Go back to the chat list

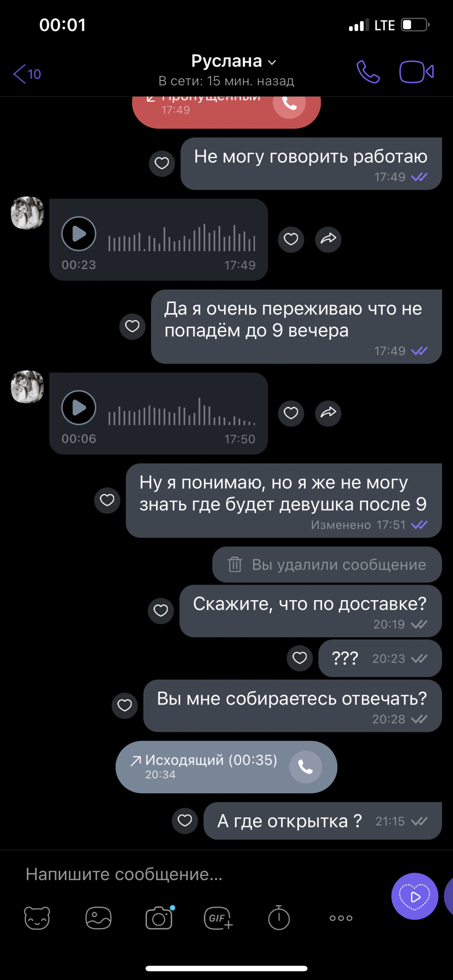(27, 74)
